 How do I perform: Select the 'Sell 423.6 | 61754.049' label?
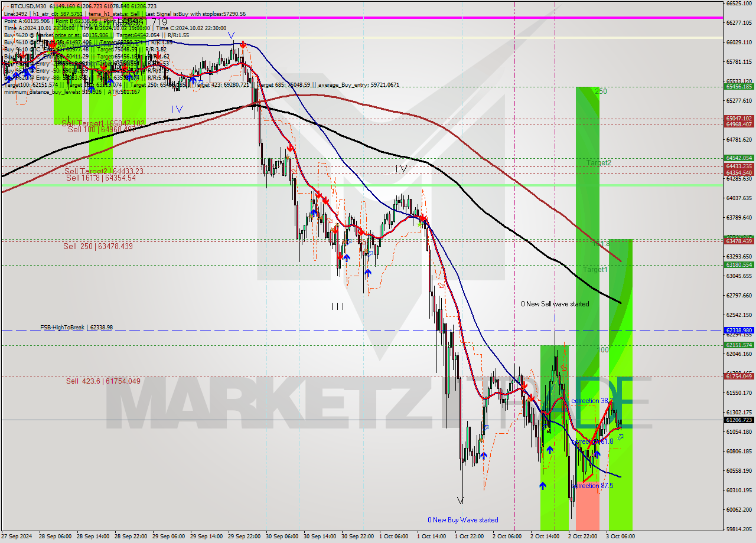103,381
